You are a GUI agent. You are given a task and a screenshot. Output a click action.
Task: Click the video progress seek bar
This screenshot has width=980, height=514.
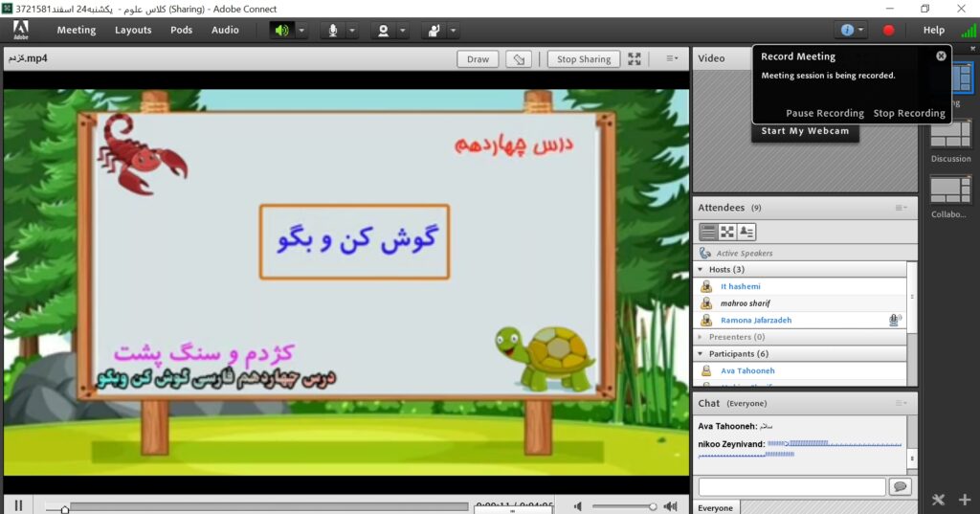click(256, 506)
